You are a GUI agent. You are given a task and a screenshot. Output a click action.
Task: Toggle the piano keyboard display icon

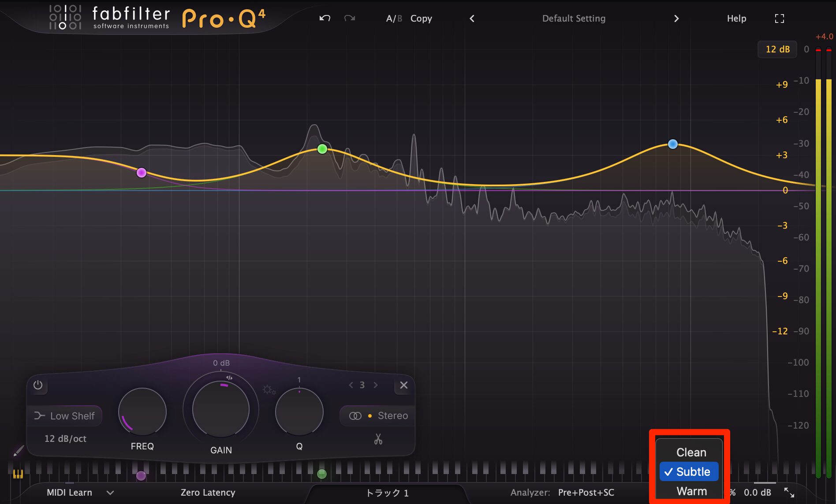coord(18,474)
